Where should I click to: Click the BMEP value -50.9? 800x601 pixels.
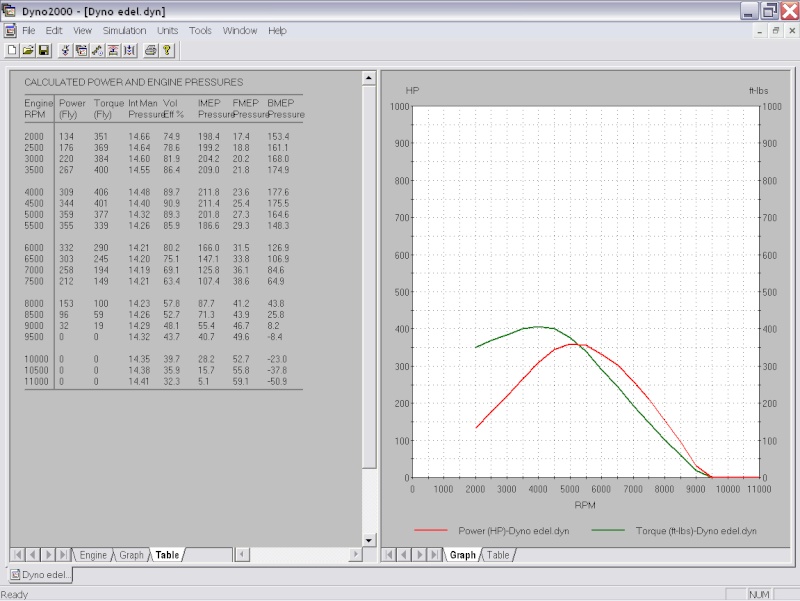(x=278, y=382)
